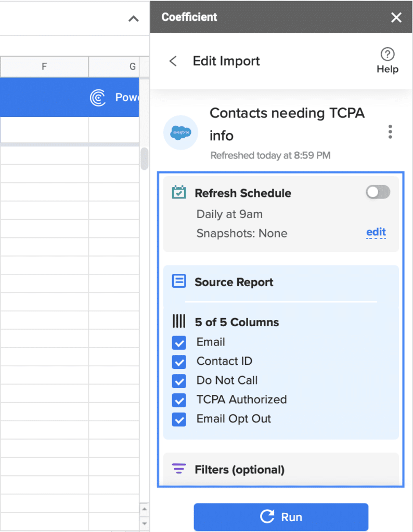413x532 pixels.
Task: Select column F header
Action: click(x=45, y=66)
